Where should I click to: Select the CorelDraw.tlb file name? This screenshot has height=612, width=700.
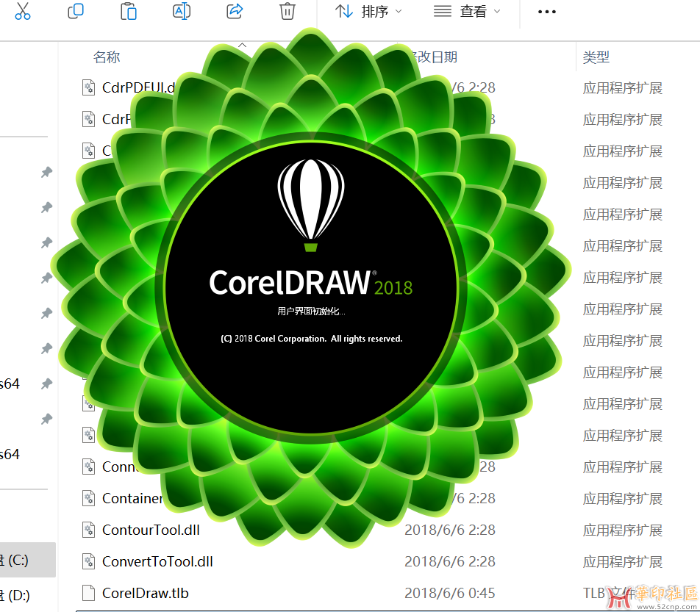[146, 594]
